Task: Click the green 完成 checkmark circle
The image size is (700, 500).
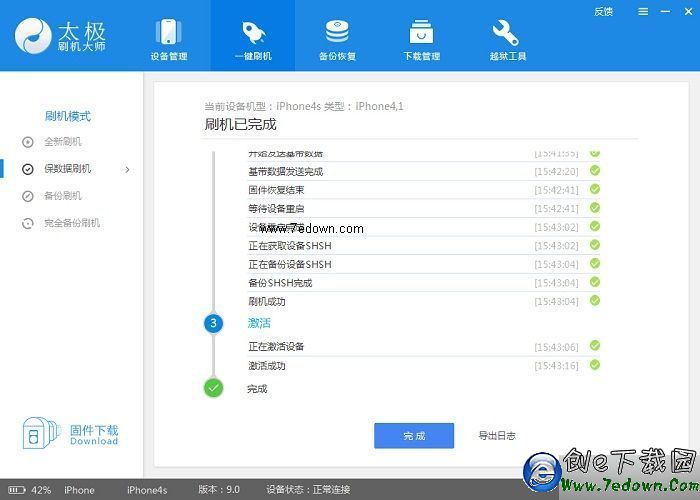Action: [x=213, y=388]
